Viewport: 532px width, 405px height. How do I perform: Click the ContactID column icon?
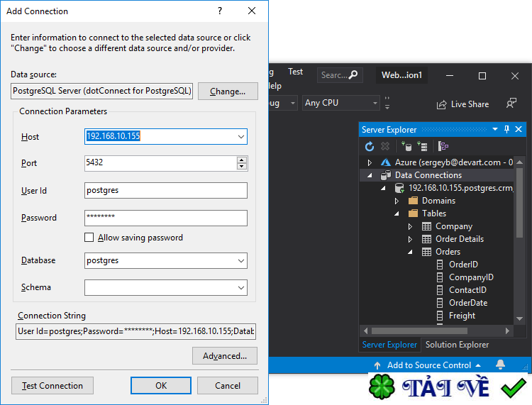coord(440,290)
